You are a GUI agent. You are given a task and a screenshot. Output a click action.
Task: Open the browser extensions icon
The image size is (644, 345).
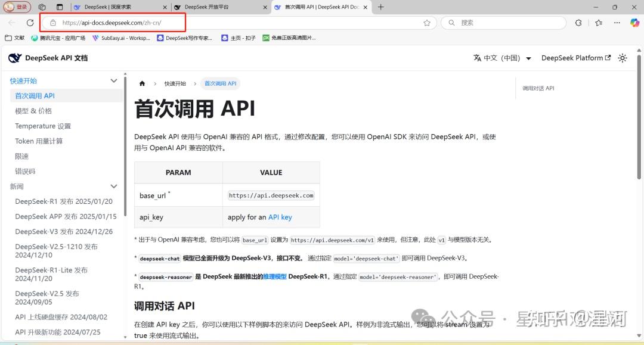point(578,23)
